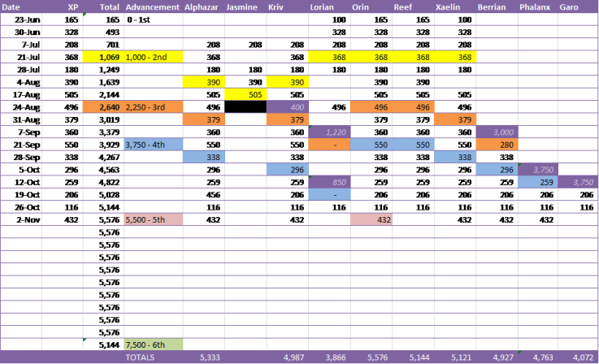Click the yellow '1,000 - 2nd' advancement cell

(153, 57)
